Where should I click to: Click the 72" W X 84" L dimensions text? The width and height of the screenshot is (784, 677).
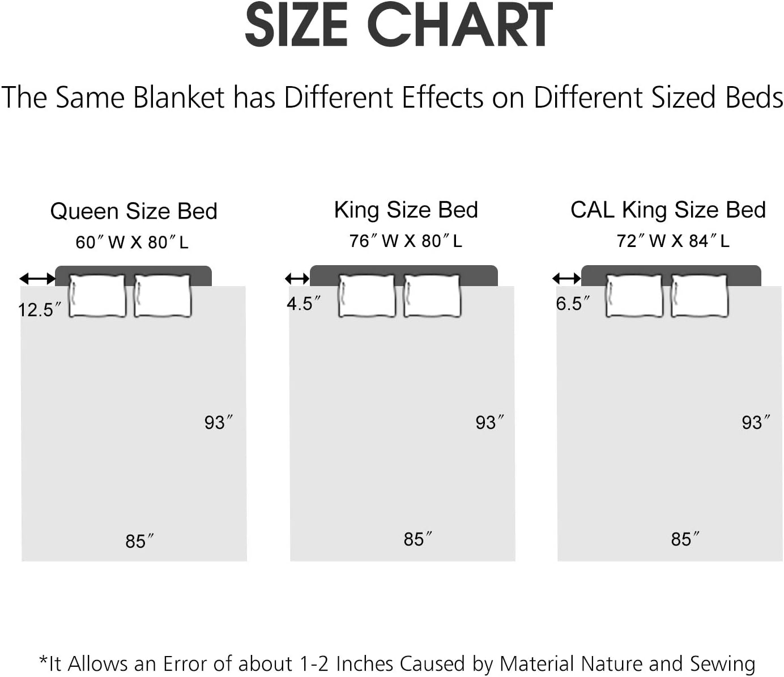tap(673, 241)
